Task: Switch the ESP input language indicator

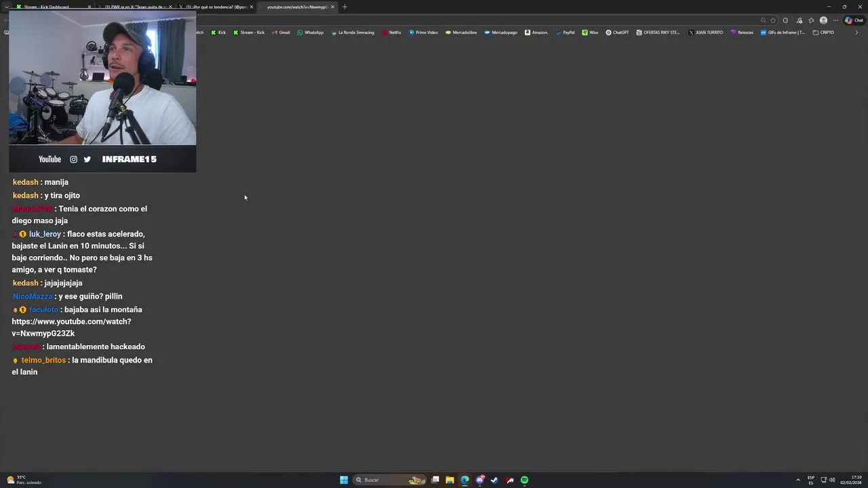Action: [811, 480]
